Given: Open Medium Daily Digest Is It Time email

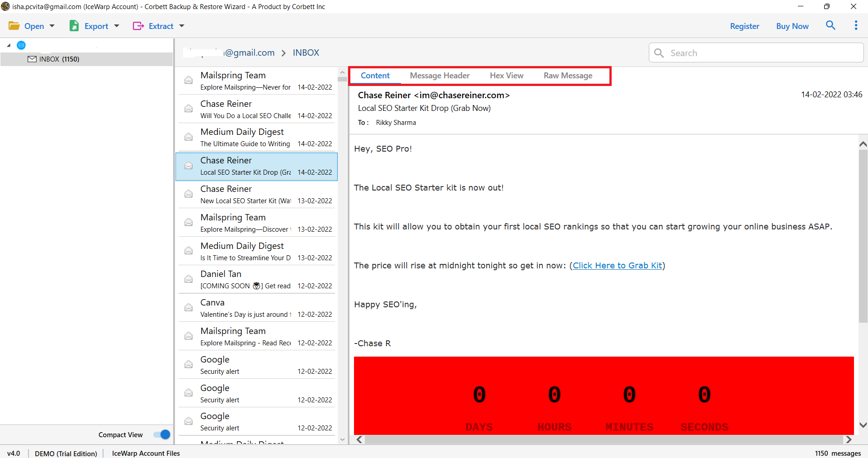Looking at the screenshot, I should click(x=257, y=251).
